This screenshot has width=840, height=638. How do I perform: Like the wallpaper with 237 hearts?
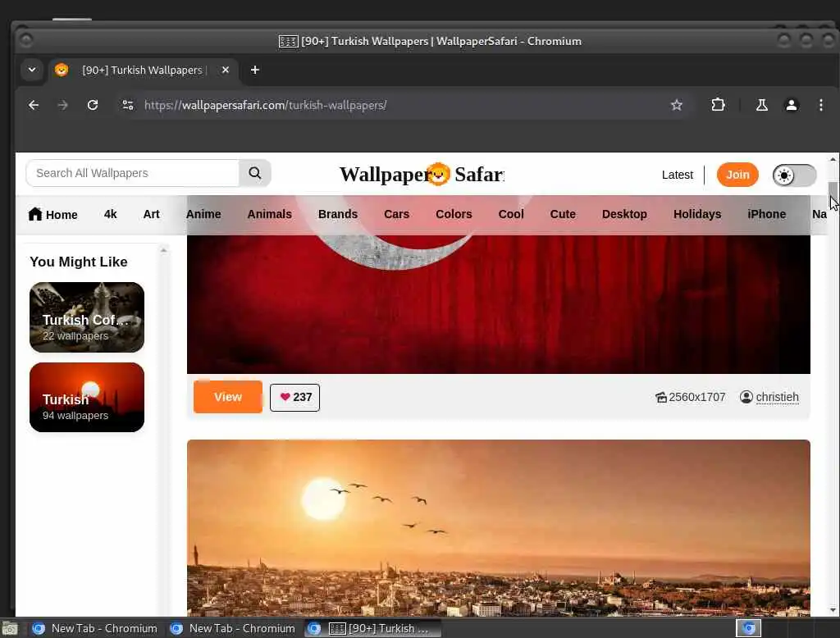(294, 398)
